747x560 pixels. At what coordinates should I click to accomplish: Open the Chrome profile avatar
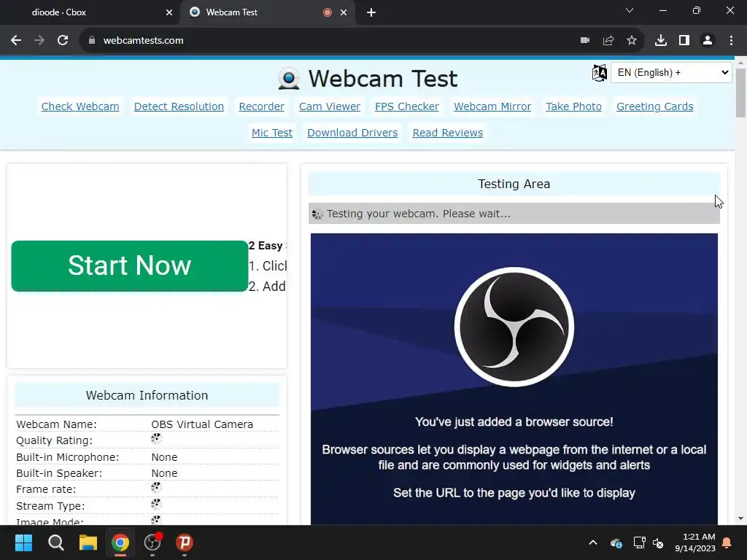click(708, 41)
